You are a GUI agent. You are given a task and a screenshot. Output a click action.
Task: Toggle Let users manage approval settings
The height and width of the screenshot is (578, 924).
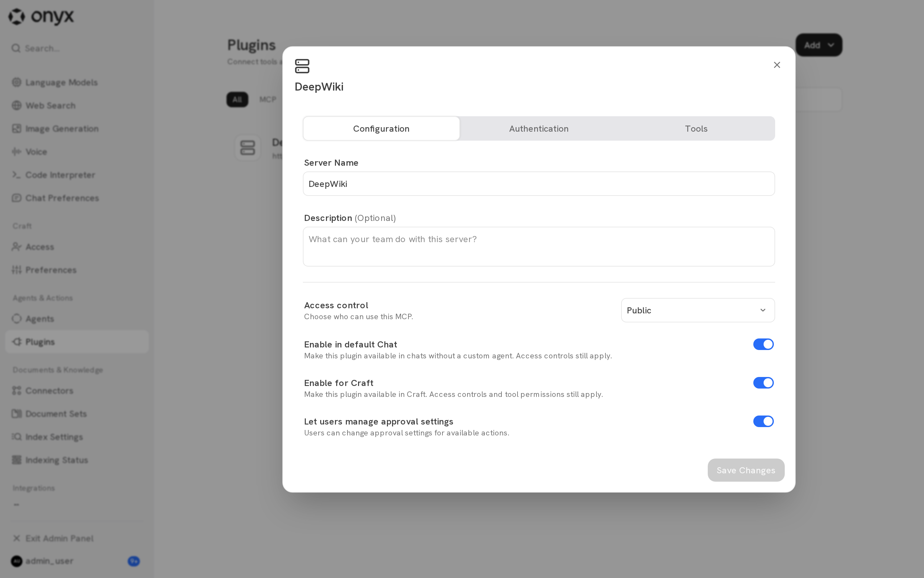point(763,421)
